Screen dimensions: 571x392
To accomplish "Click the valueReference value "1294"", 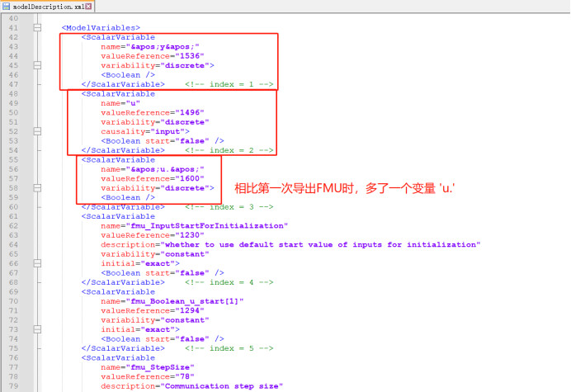I will coord(190,311).
